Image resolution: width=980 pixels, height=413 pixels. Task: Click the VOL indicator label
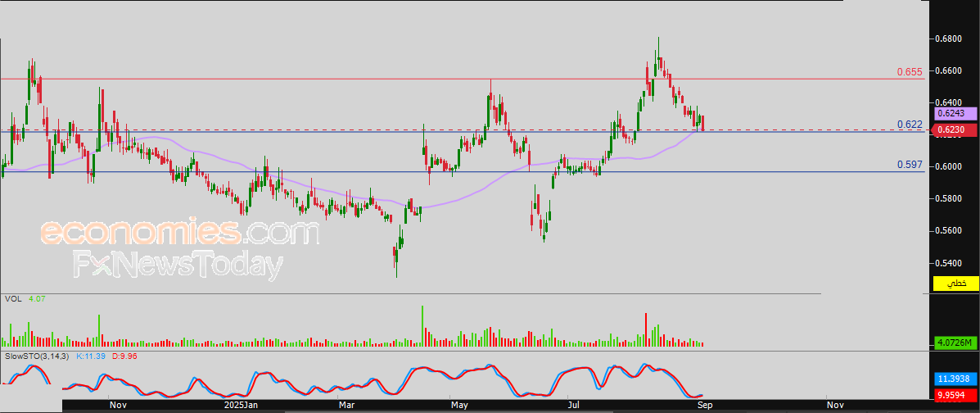(12, 299)
